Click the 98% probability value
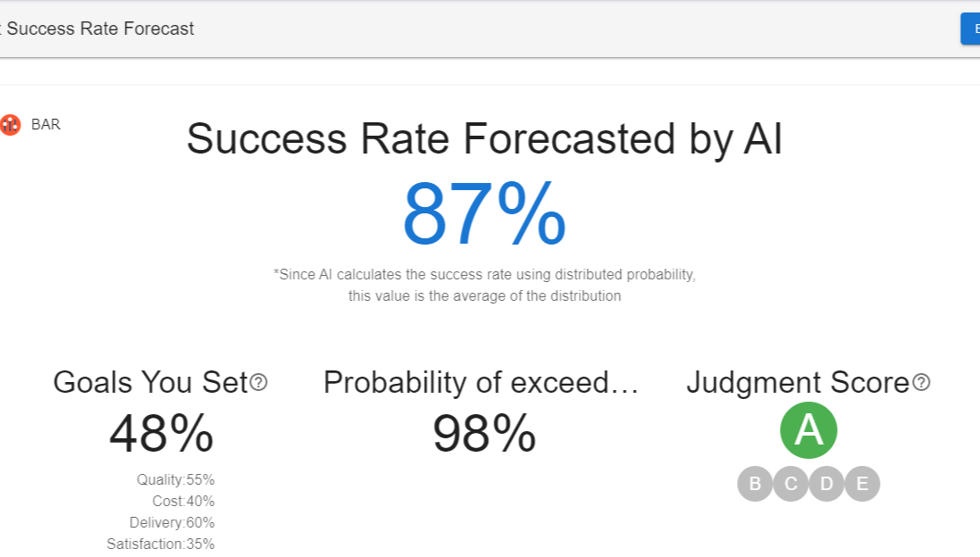 pos(484,434)
